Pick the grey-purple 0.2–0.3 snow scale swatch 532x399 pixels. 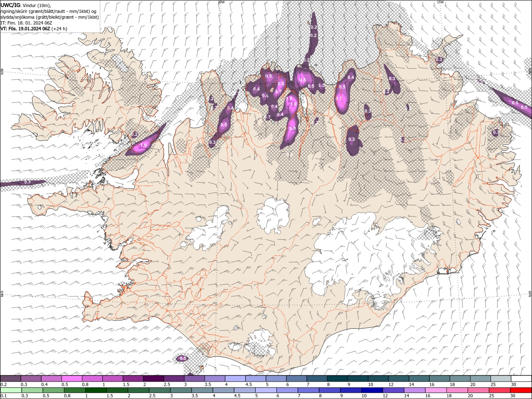[10, 379]
